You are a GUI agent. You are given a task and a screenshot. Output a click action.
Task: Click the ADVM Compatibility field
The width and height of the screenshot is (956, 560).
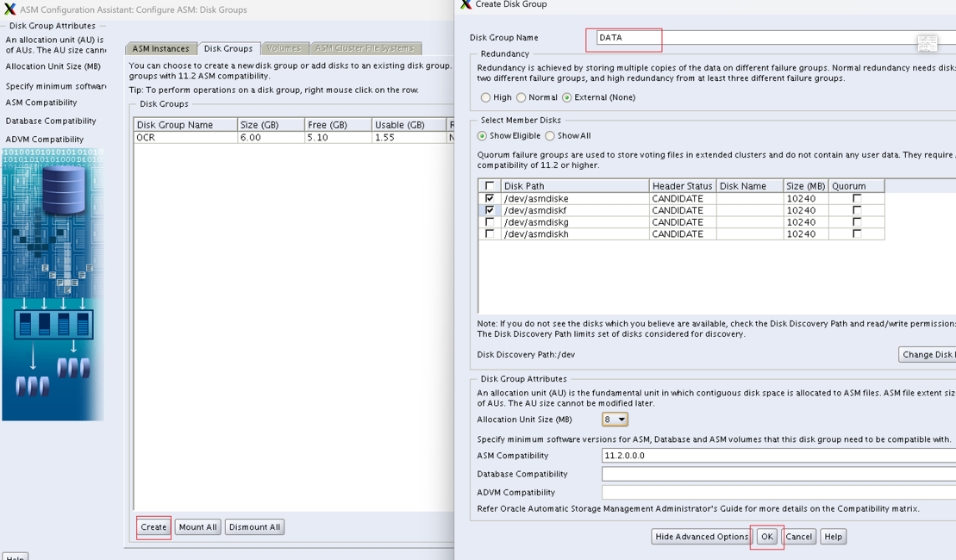click(x=778, y=492)
